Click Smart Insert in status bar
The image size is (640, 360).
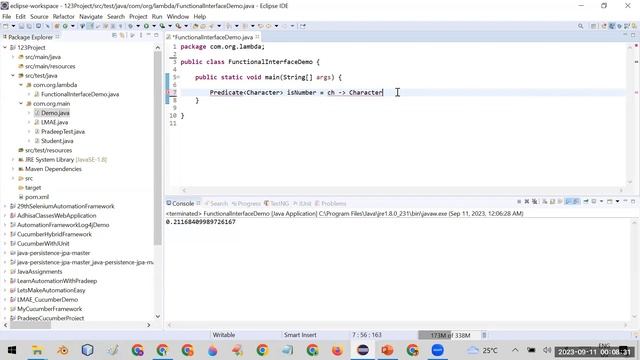point(300,335)
